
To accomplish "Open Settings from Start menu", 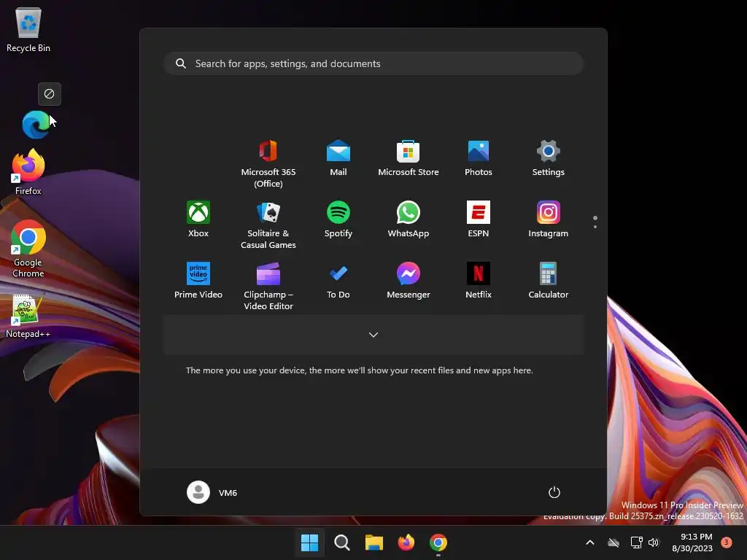I will coord(549,157).
